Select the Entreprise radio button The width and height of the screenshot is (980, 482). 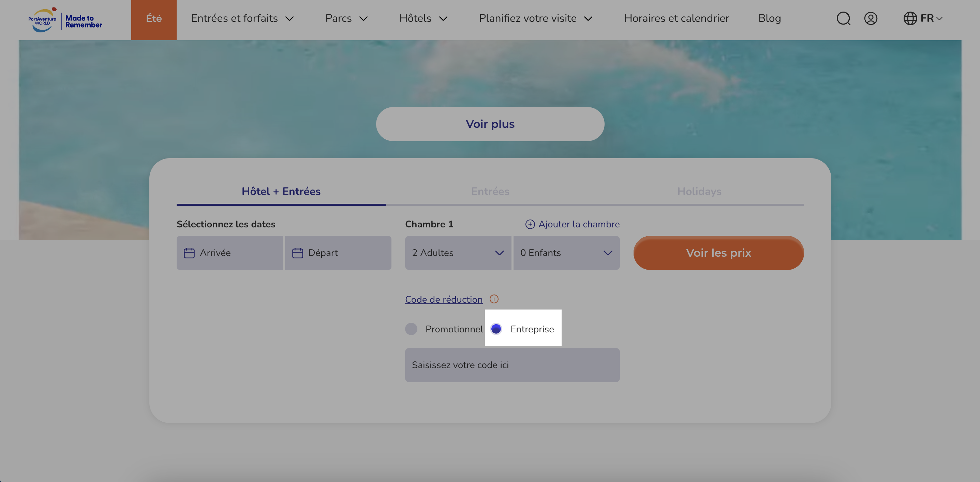[496, 329]
